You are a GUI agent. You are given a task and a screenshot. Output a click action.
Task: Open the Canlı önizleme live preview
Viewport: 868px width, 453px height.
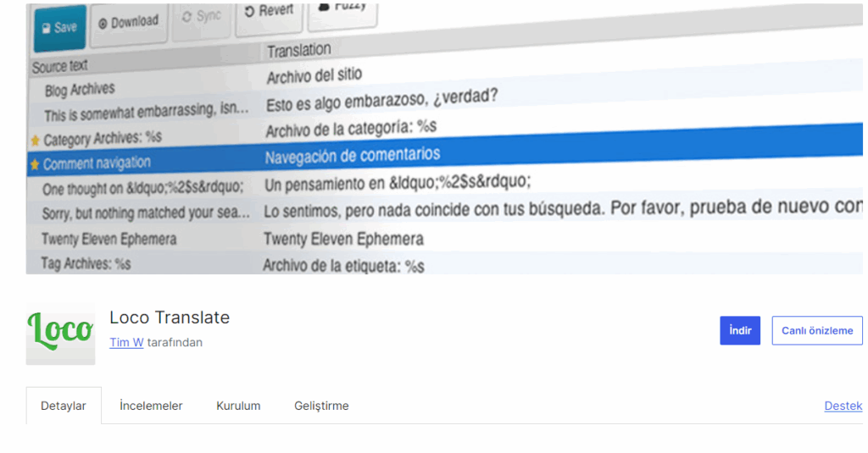(x=817, y=330)
